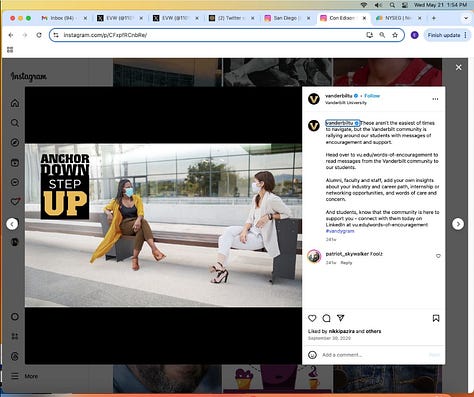474x397 pixels.
Task: Follow the vanderbiltu account
Action: click(x=372, y=96)
